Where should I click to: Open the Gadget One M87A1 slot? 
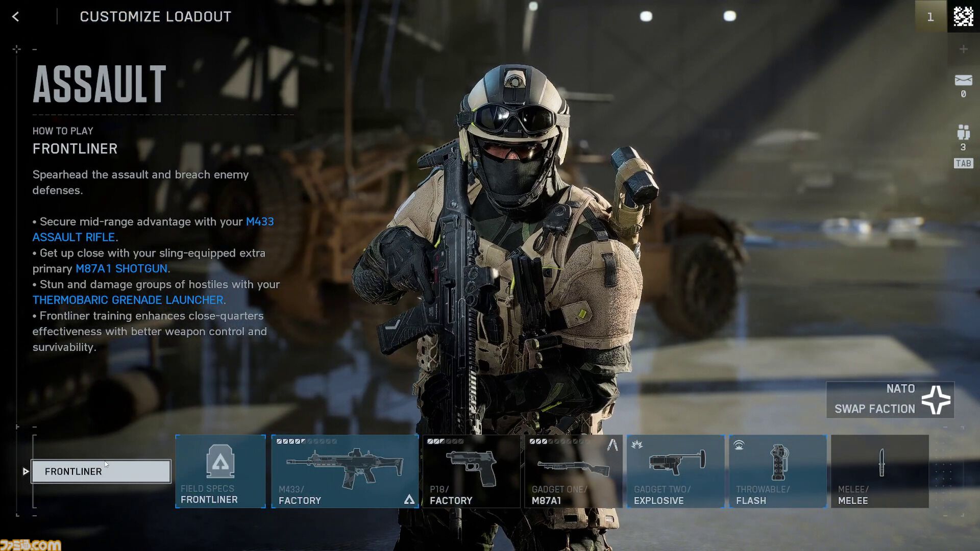[x=573, y=471]
